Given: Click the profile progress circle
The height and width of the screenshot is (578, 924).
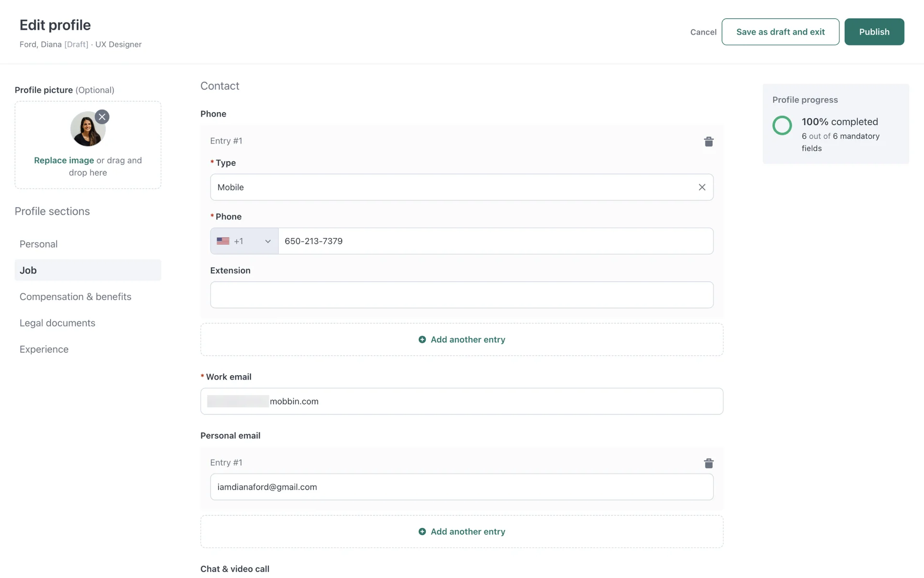Looking at the screenshot, I should tap(782, 126).
